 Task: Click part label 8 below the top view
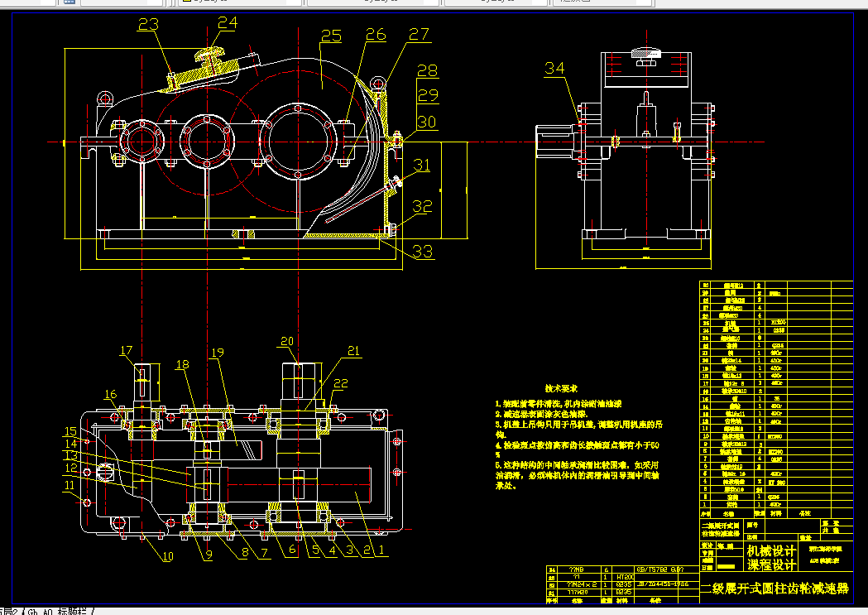coord(245,552)
